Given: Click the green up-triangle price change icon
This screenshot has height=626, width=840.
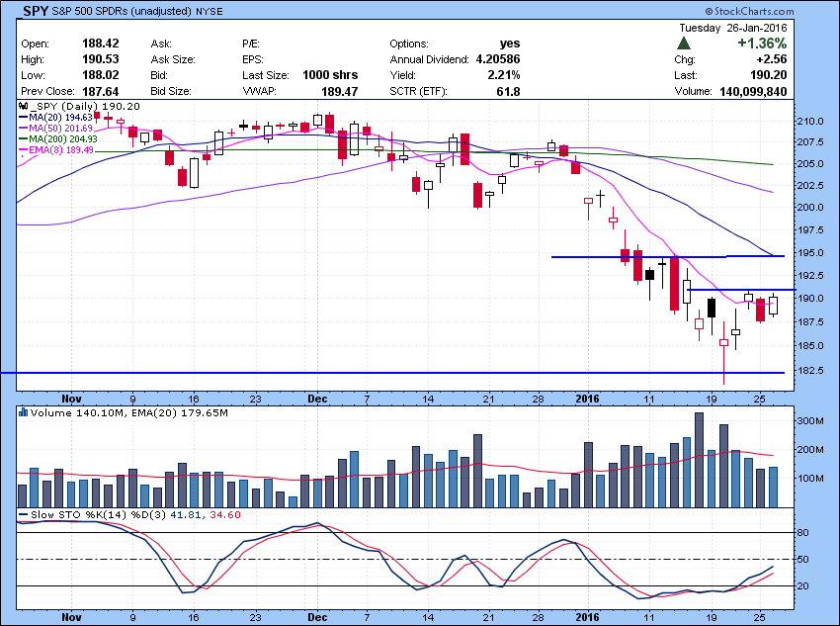Looking at the screenshot, I should tap(684, 44).
